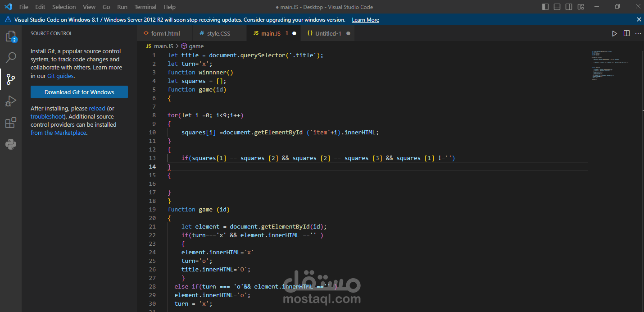Click unsaved dot on main.JS tab

pos(294,33)
